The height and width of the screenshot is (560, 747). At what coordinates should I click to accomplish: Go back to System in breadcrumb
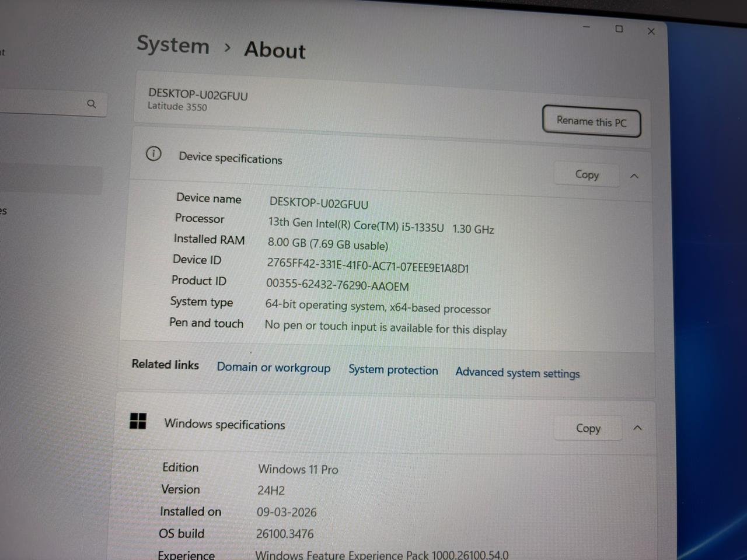pyautogui.click(x=173, y=45)
